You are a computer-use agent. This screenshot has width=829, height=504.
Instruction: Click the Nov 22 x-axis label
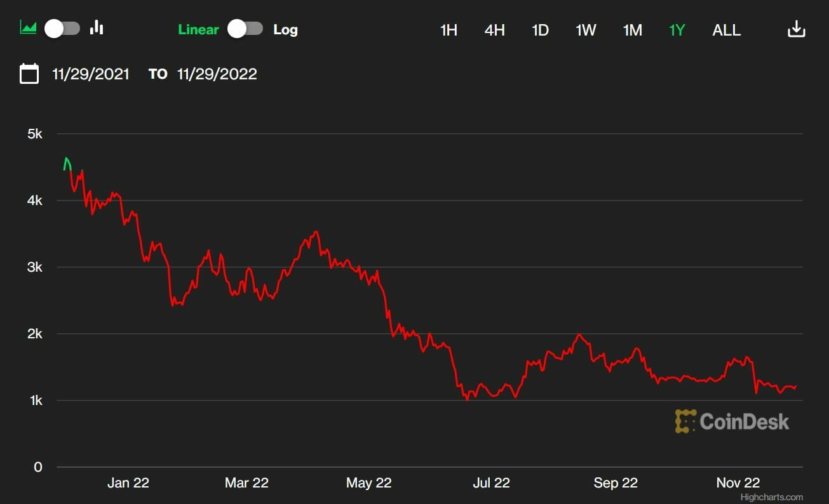(738, 483)
